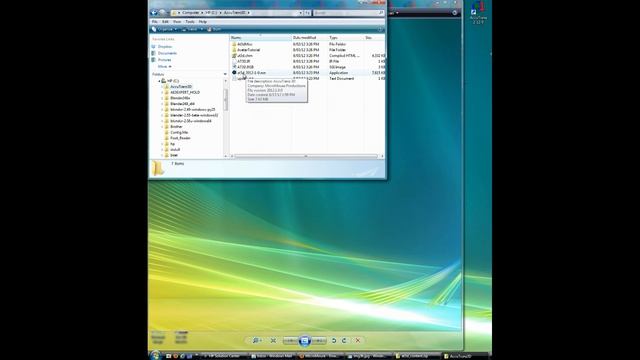
Task: Open the Explorer help question-mark icon
Action: (380, 29)
